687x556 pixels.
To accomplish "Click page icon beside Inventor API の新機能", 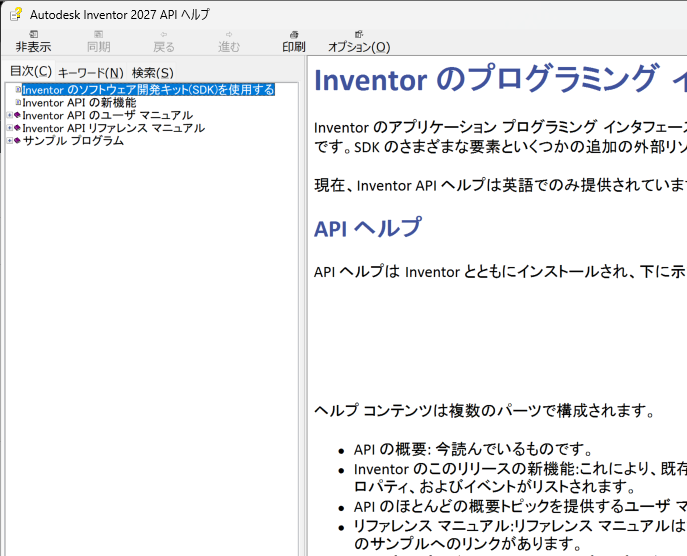I will pos(18,103).
